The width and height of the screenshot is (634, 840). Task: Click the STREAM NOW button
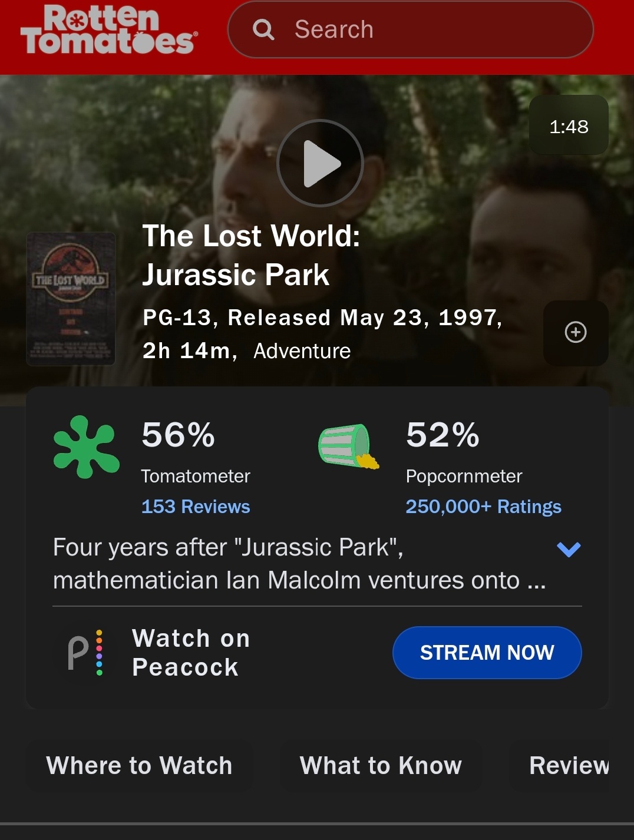coord(487,653)
